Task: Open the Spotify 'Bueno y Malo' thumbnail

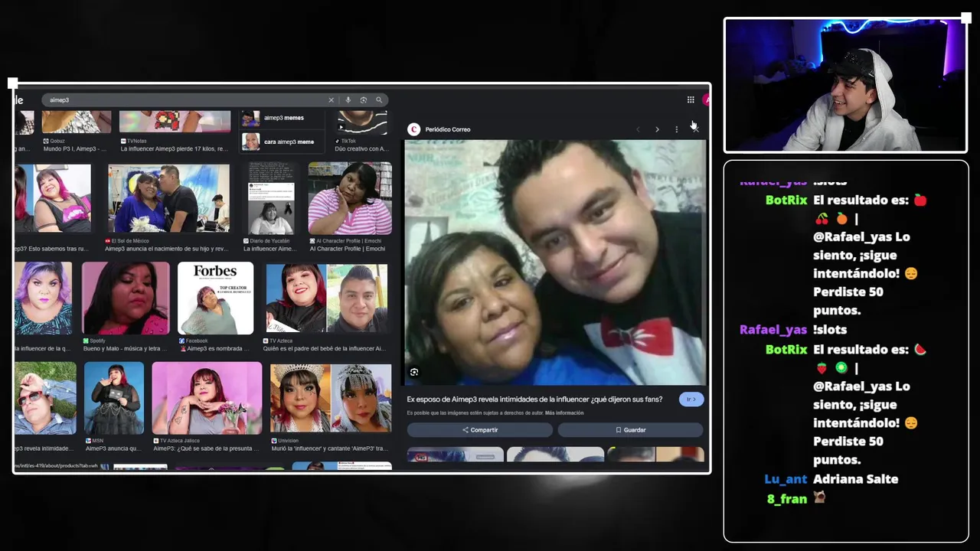Action: 126,298
